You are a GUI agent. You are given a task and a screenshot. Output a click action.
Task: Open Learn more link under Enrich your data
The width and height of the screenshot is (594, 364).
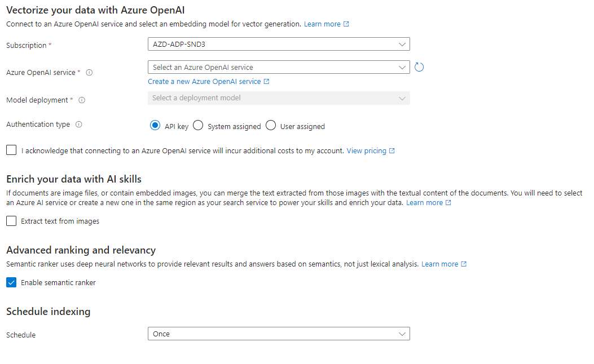(424, 202)
